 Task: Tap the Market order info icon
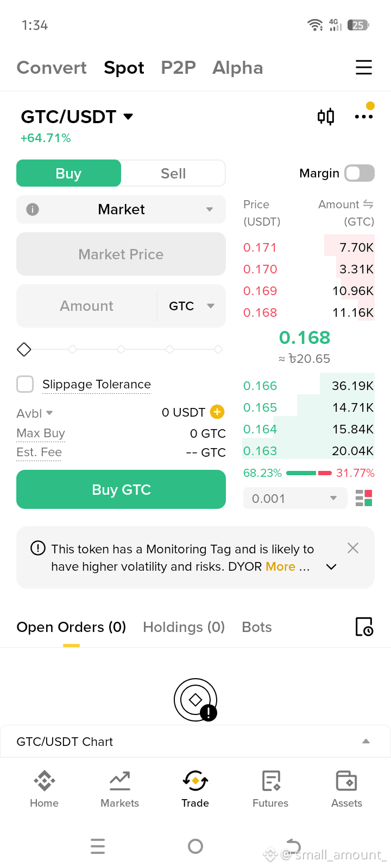tap(33, 209)
